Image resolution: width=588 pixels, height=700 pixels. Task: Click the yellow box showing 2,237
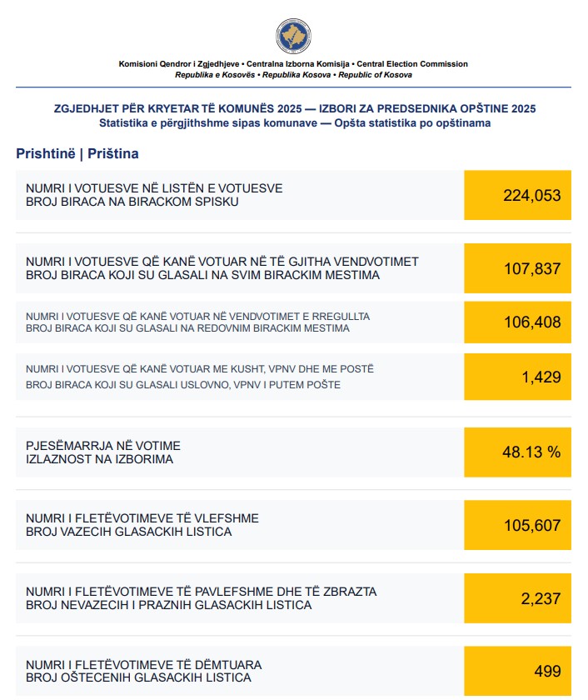517,598
